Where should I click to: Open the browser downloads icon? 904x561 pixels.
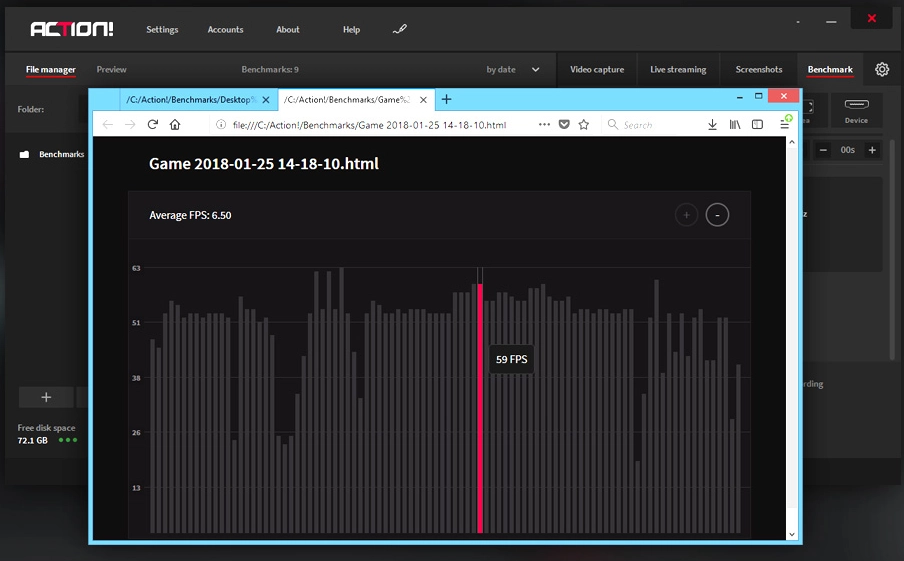[x=713, y=125]
